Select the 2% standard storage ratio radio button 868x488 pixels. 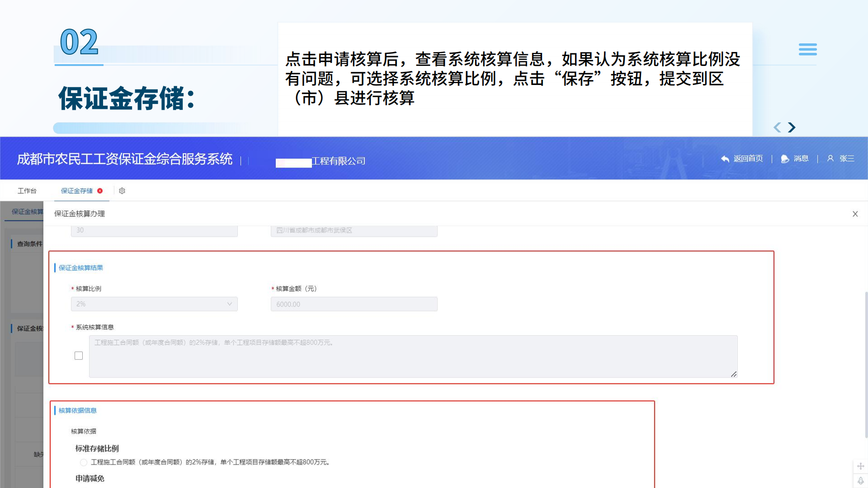(x=83, y=462)
